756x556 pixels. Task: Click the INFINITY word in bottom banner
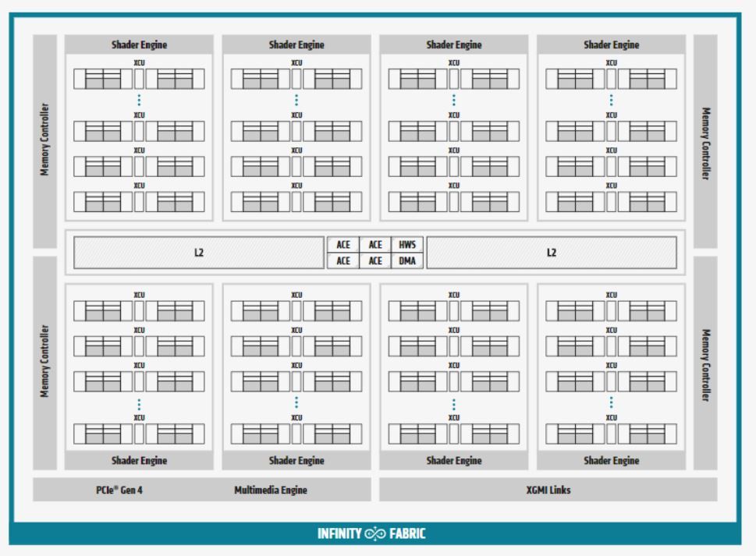[x=339, y=533]
